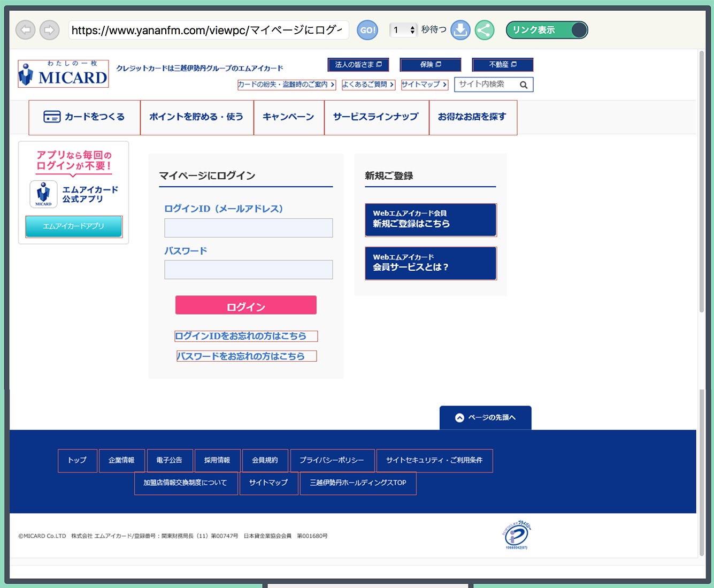Open 三越伊勢丹ホールディングスTOP link
The height and width of the screenshot is (588, 714).
coord(358,483)
